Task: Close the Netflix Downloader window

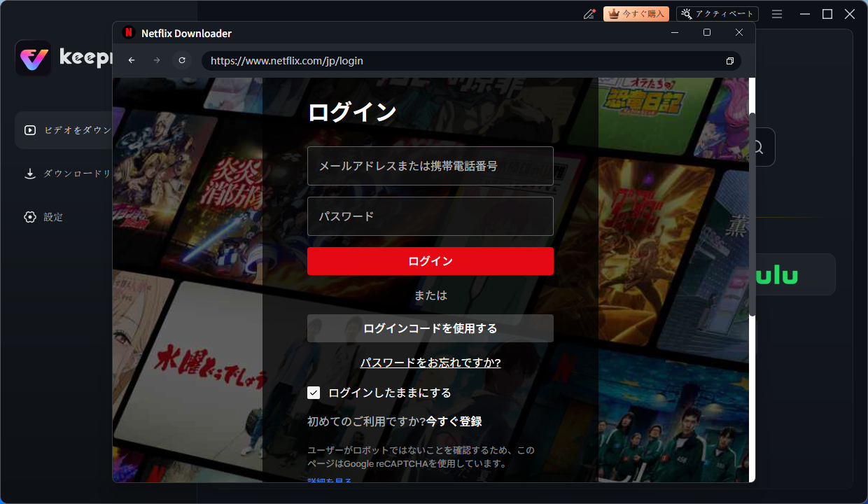Action: coord(739,33)
